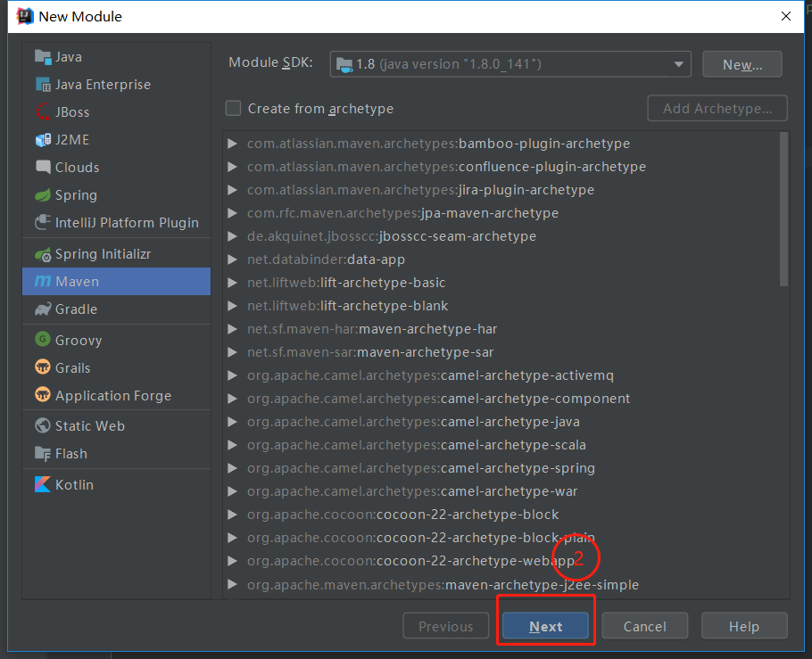The image size is (812, 659).
Task: Expand jpa-maven-archetype node
Action: tap(233, 213)
